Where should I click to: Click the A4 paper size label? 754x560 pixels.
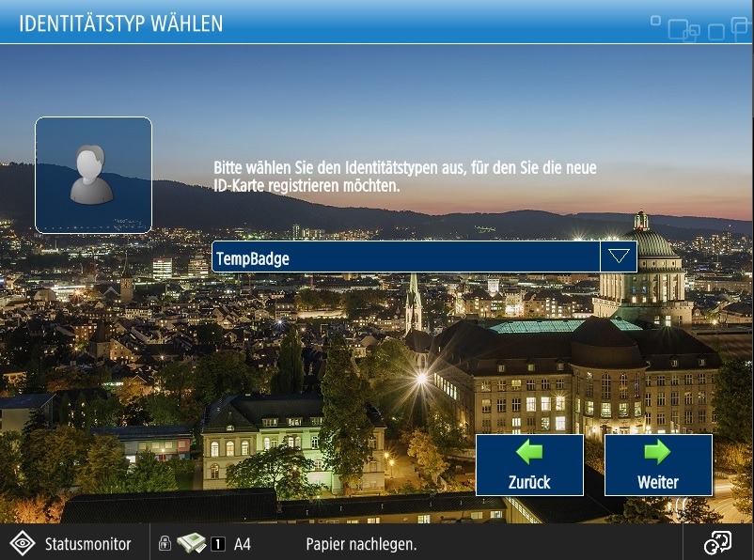pyautogui.click(x=243, y=544)
